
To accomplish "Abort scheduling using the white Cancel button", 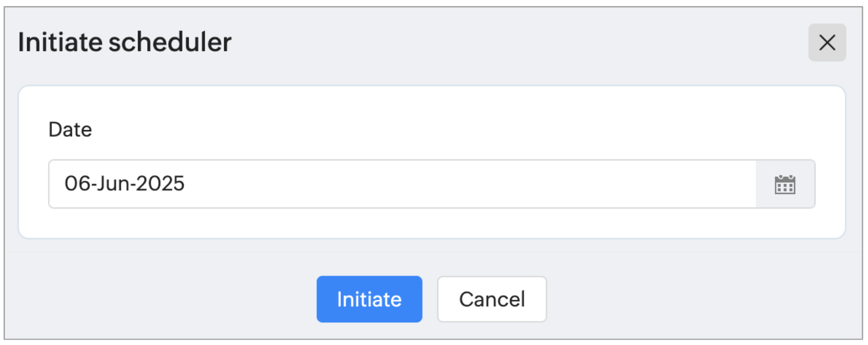I will pos(491,299).
